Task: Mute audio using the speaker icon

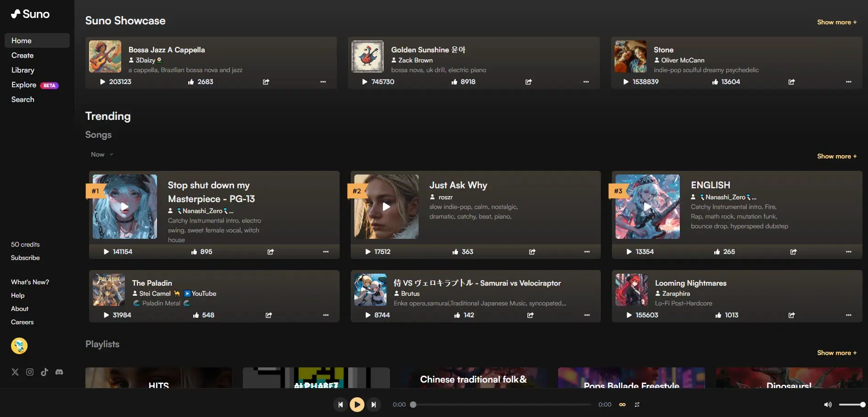Action: tap(828, 405)
